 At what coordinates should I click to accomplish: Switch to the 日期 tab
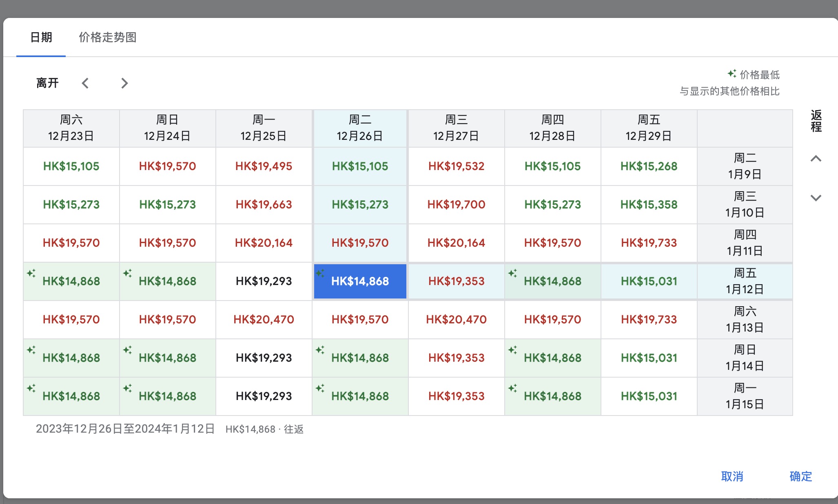(x=41, y=38)
